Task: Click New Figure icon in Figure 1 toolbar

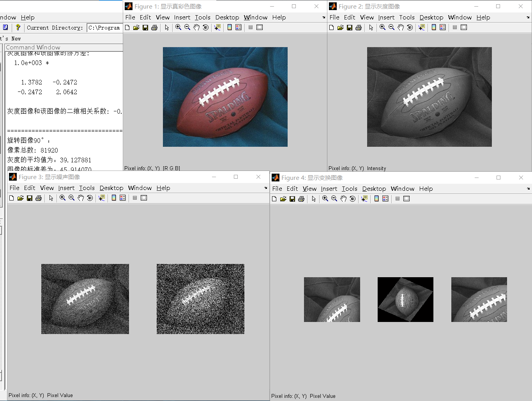Action: [127, 28]
